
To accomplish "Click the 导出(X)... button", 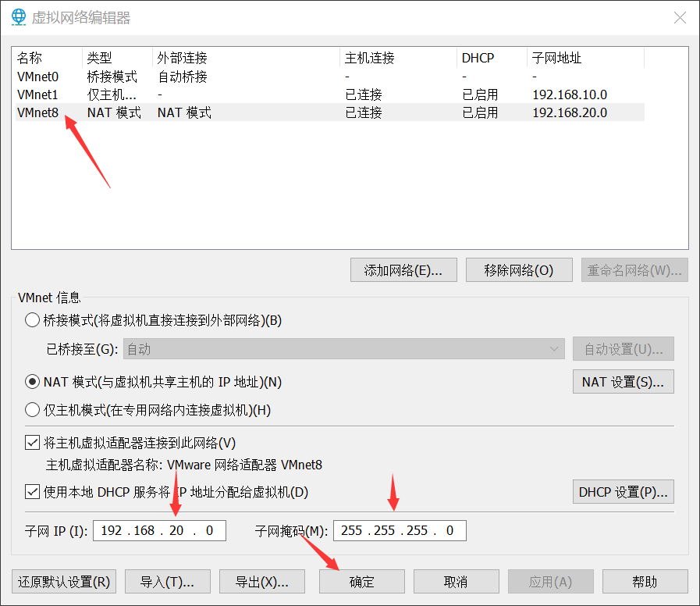I will [262, 582].
